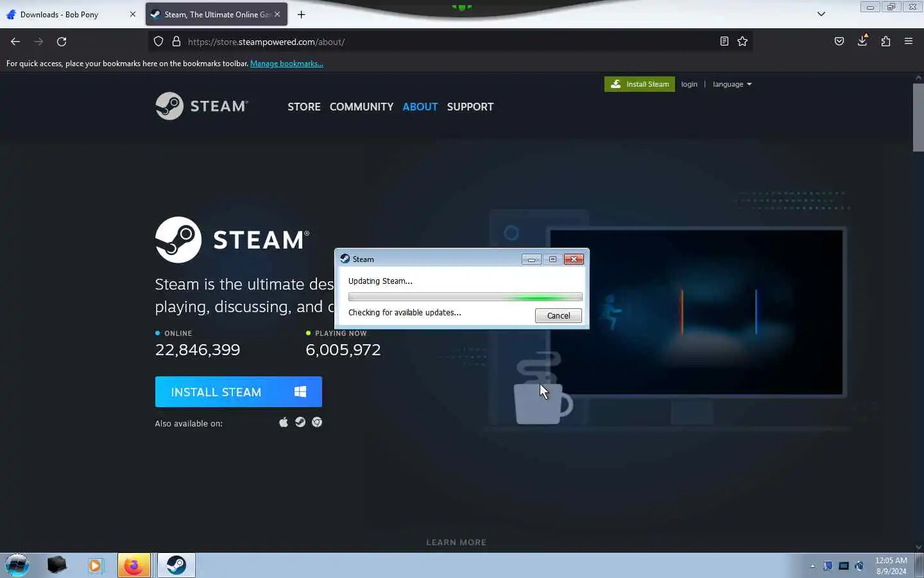Switch to Firefox in the taskbar
924x578 pixels.
point(133,565)
